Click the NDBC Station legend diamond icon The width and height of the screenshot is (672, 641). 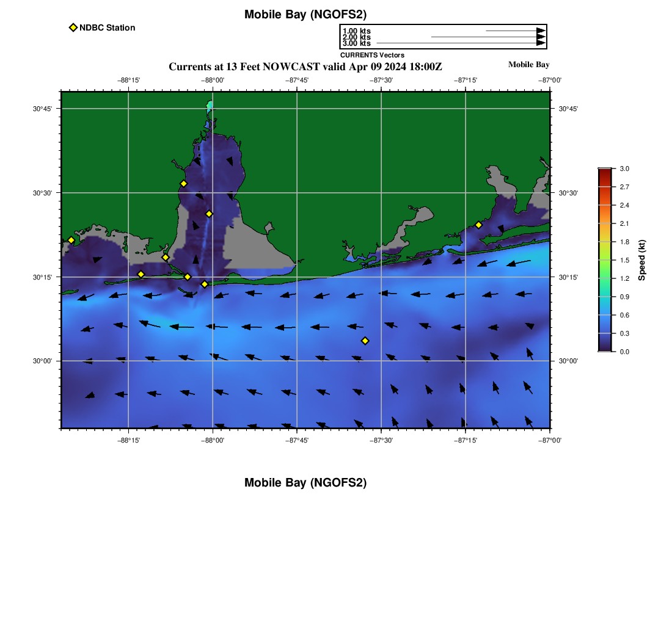pyautogui.click(x=73, y=27)
